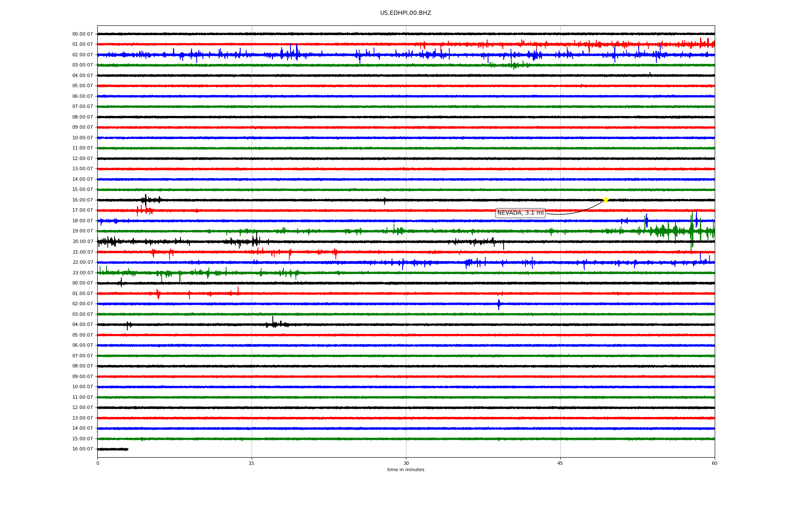Click the 20:00:07 time label

click(82, 242)
